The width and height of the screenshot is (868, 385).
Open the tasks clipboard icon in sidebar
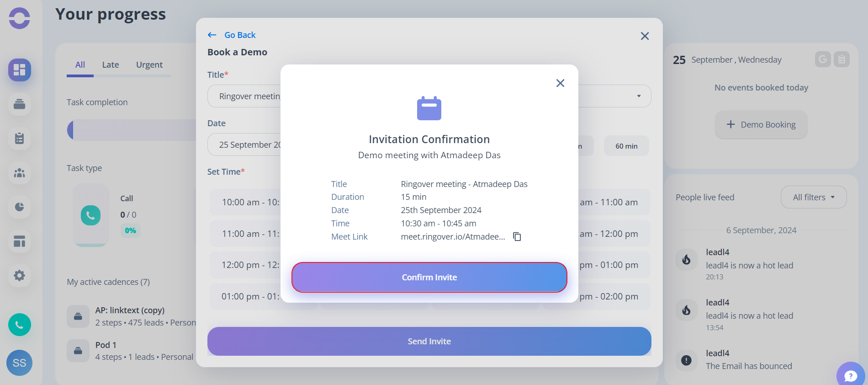pos(19,139)
